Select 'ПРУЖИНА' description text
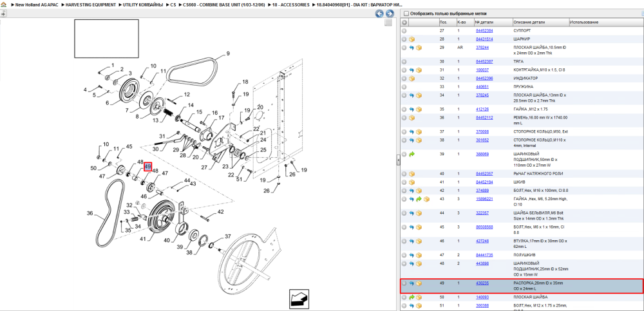The image size is (644, 311). pyautogui.click(x=523, y=87)
